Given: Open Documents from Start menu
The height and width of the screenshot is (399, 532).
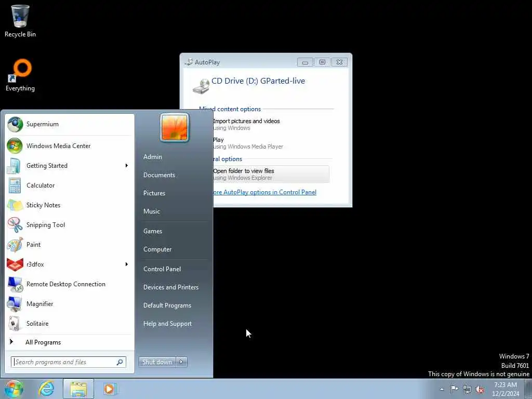Looking at the screenshot, I should [x=159, y=175].
